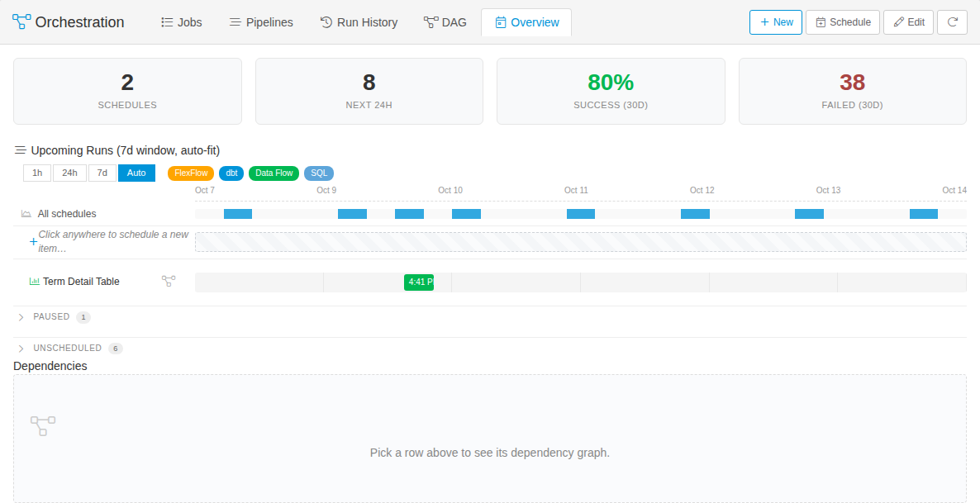Select the Overview tab

click(526, 21)
